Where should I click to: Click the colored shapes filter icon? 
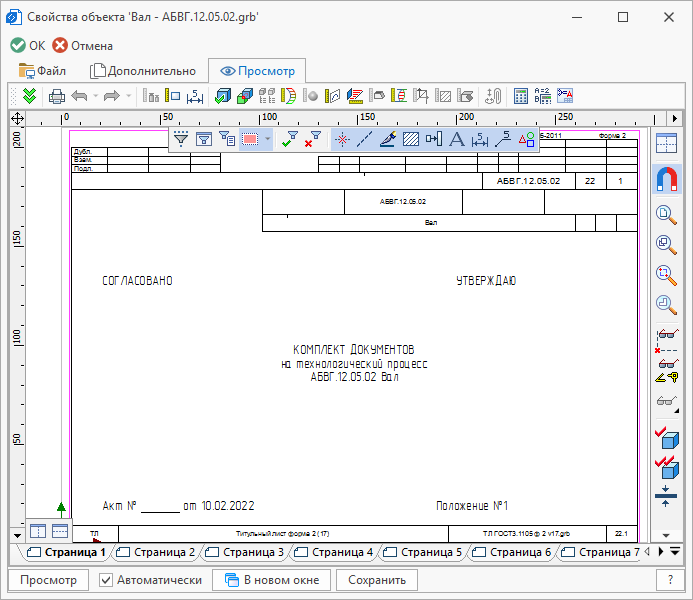(x=526, y=139)
